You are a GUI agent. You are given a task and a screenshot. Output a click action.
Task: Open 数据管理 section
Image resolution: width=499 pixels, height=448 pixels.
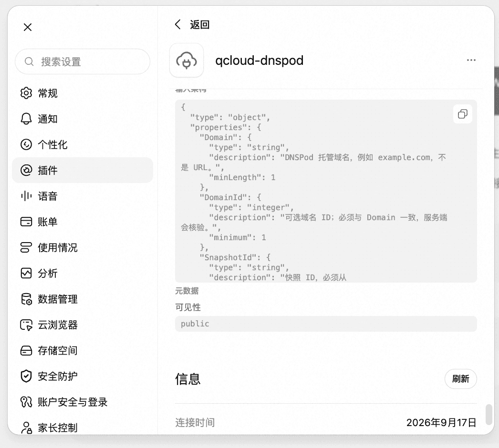click(x=83, y=299)
